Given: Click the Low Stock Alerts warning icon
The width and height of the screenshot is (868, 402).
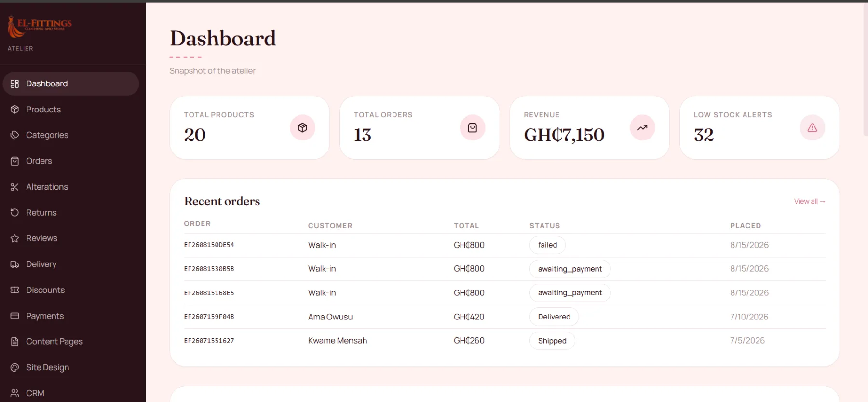Looking at the screenshot, I should (813, 128).
